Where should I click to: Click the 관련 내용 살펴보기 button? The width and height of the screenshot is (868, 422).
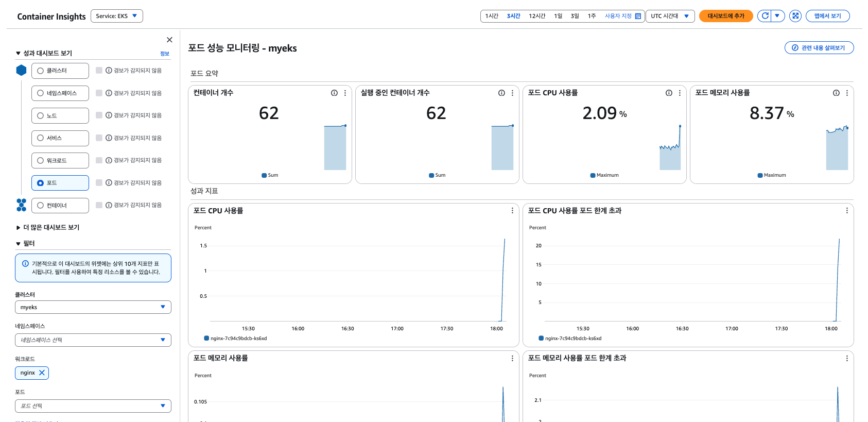click(819, 48)
